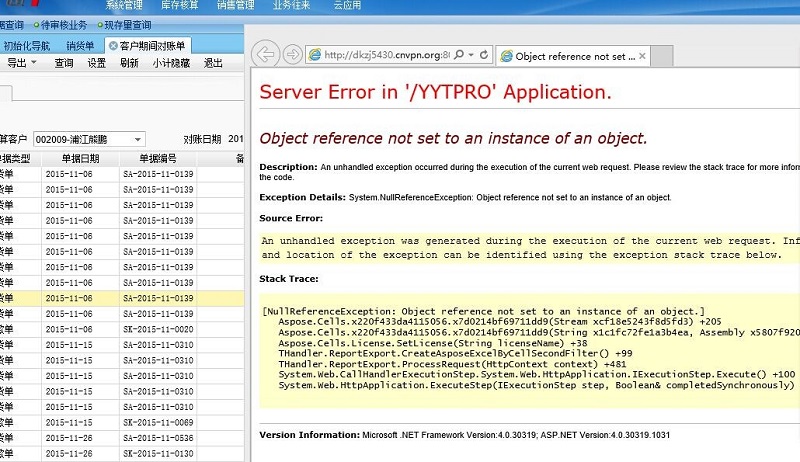800x462 pixels.
Task: Click the IE page icon in address bar
Action: click(x=315, y=56)
